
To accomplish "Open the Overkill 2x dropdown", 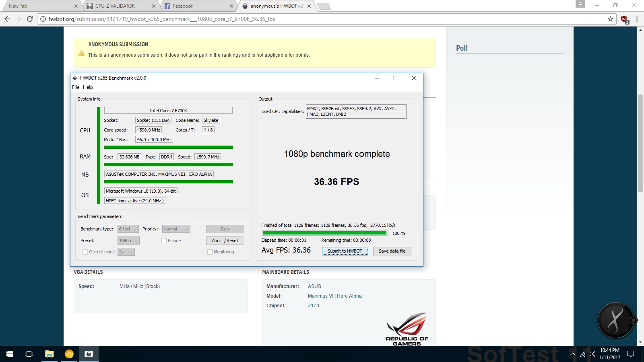I will 126,252.
